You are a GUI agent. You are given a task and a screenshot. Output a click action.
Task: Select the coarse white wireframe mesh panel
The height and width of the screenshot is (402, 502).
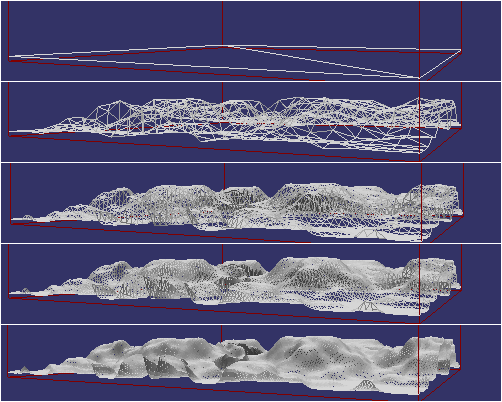pos(251,122)
